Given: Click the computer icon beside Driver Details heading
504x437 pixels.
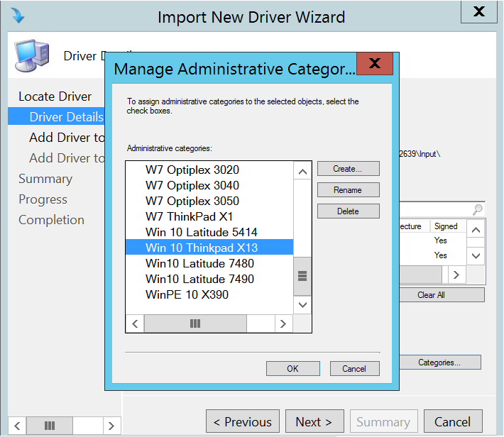Looking at the screenshot, I should point(31,55).
